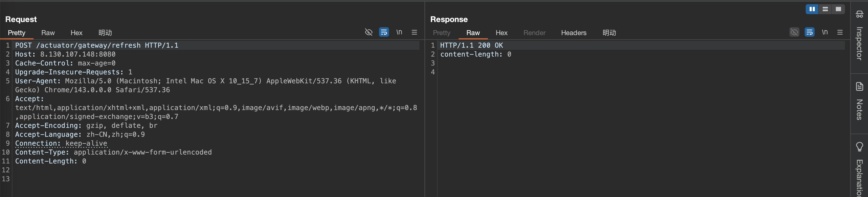868x197 pixels.
Task: Switch Response to Hex tab
Action: [x=501, y=33]
